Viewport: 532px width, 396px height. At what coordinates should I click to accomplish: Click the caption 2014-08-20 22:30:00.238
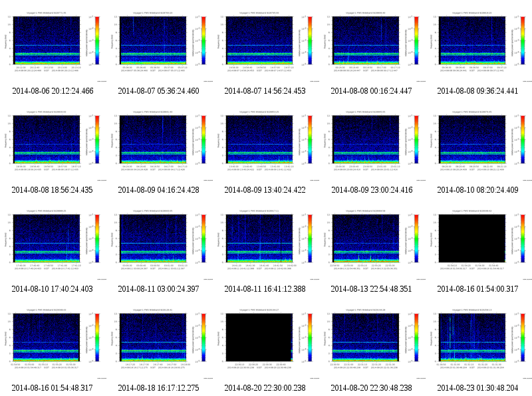pos(265,388)
